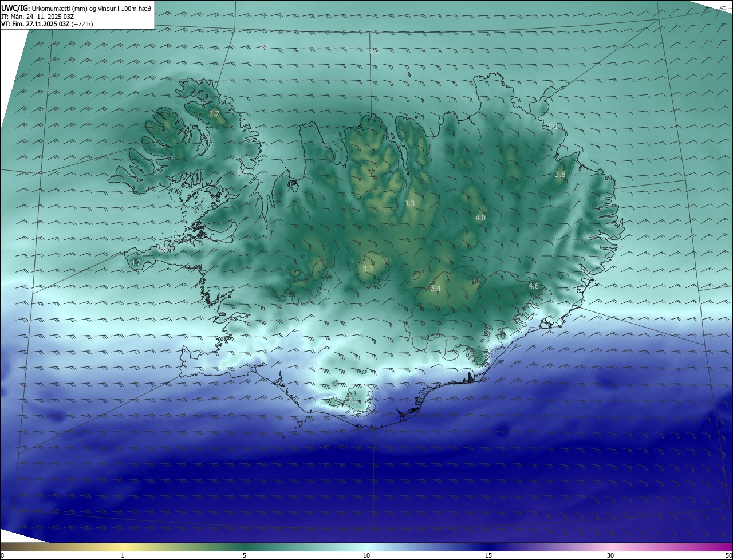Click the 3.4 value on Vatnajökull glacier
Image resolution: width=733 pixels, height=560 pixels.
coord(435,289)
